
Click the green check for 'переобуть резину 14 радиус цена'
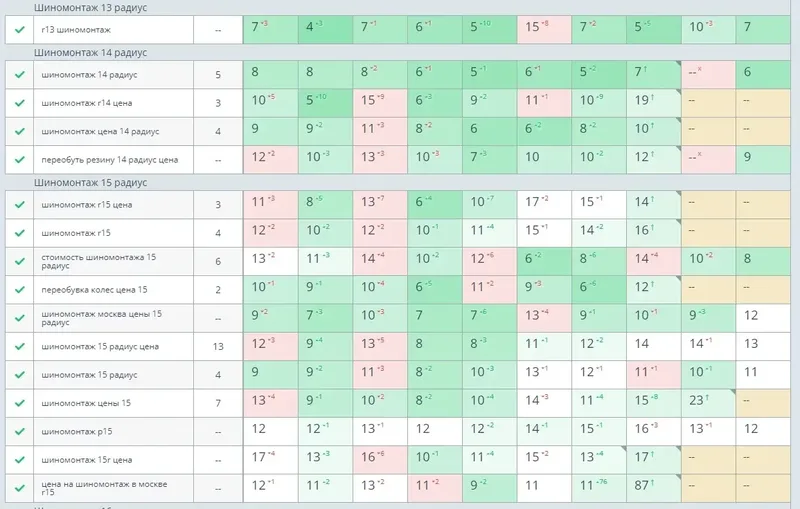(19, 160)
